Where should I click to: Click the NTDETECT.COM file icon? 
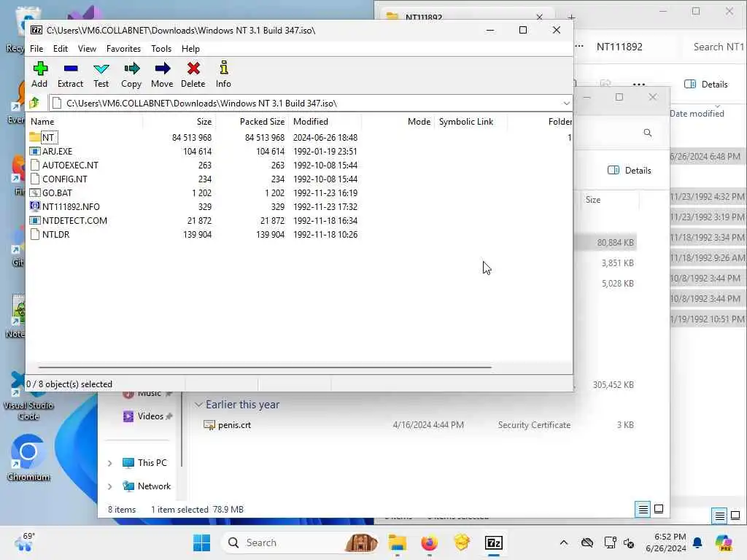pyautogui.click(x=35, y=220)
